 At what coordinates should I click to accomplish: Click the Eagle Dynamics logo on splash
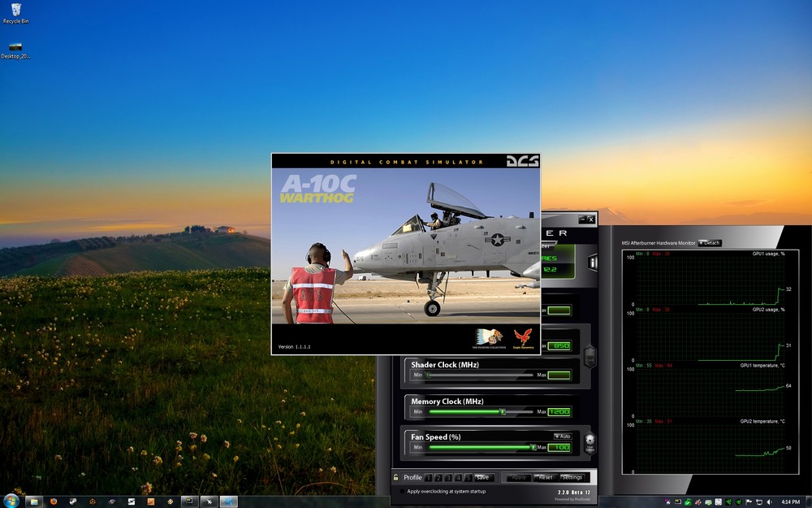[524, 338]
